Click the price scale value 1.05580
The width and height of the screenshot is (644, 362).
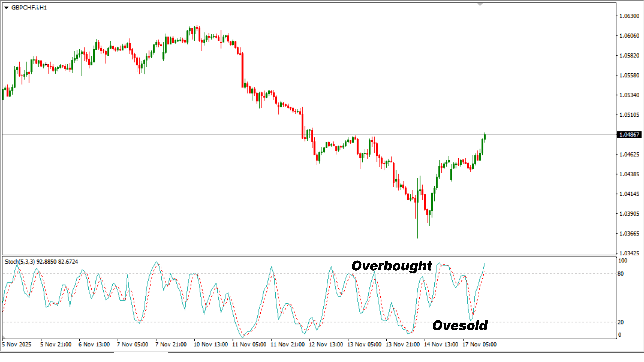click(x=629, y=75)
